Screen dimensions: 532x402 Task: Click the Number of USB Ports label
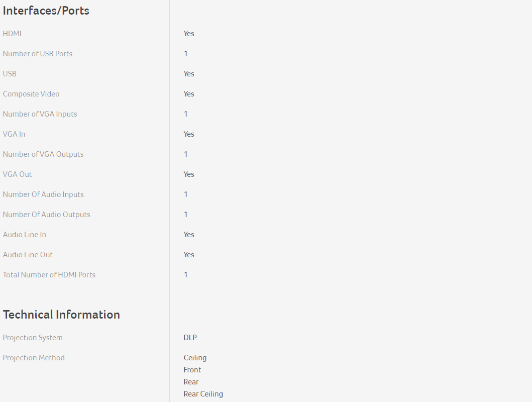point(38,54)
